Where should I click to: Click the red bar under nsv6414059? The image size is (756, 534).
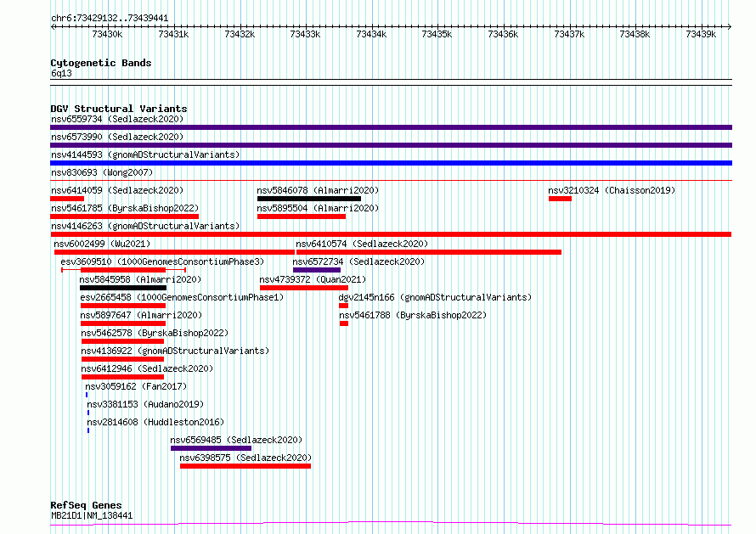67,199
